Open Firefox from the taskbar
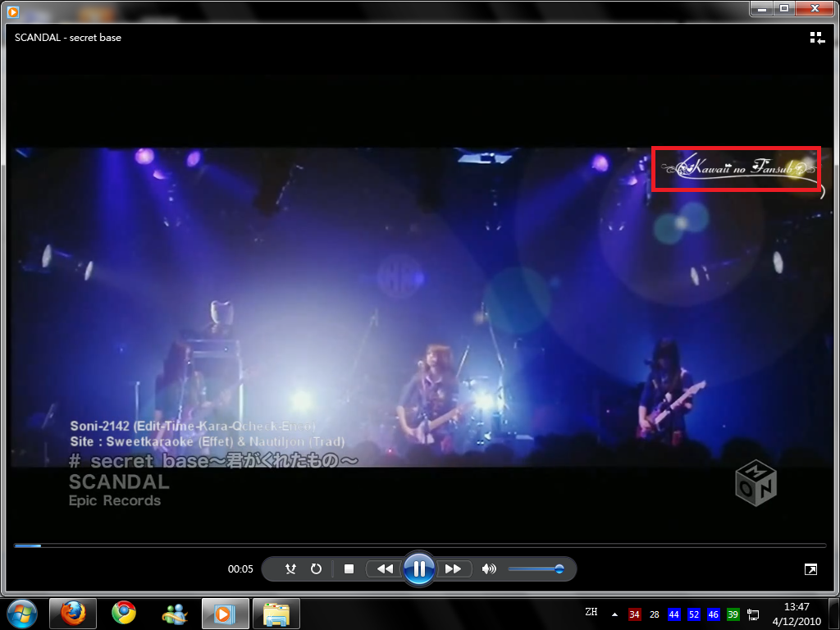Viewport: 840px width, 630px height. click(73, 614)
